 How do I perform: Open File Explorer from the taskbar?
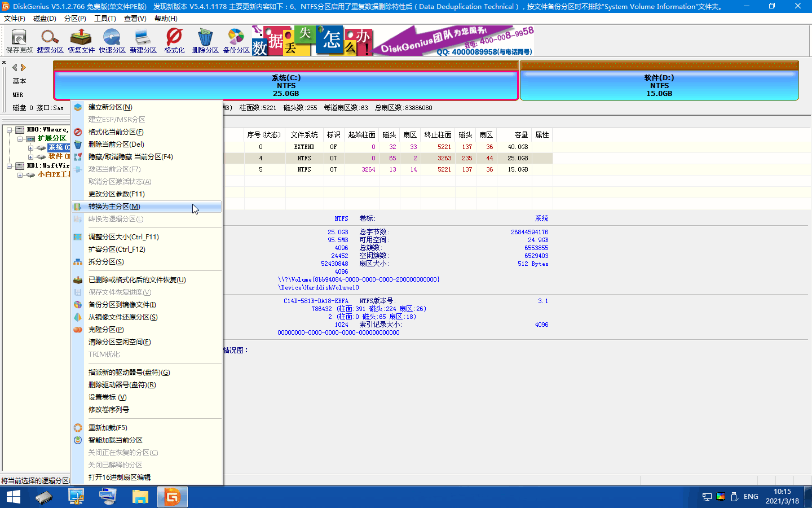tap(140, 497)
